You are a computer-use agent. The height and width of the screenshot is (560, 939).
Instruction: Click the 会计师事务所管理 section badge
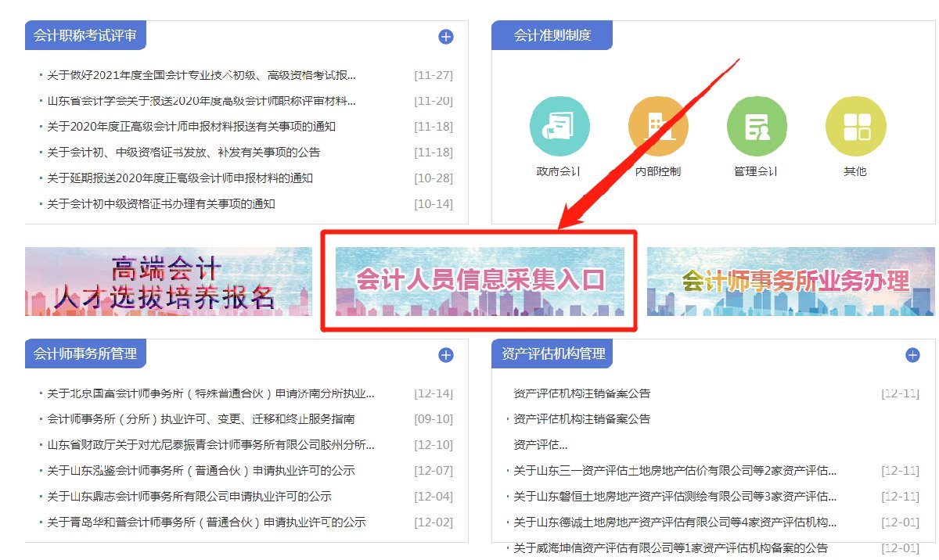tap(85, 354)
